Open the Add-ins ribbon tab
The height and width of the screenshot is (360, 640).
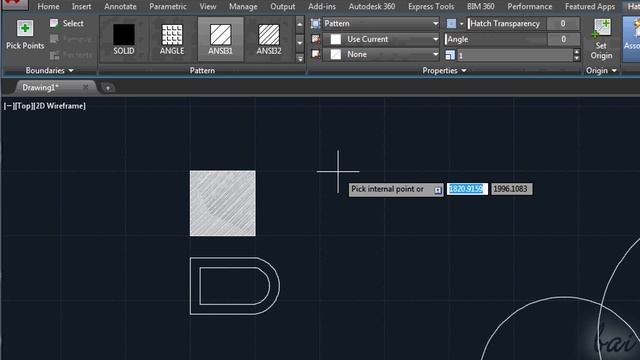[x=322, y=7]
